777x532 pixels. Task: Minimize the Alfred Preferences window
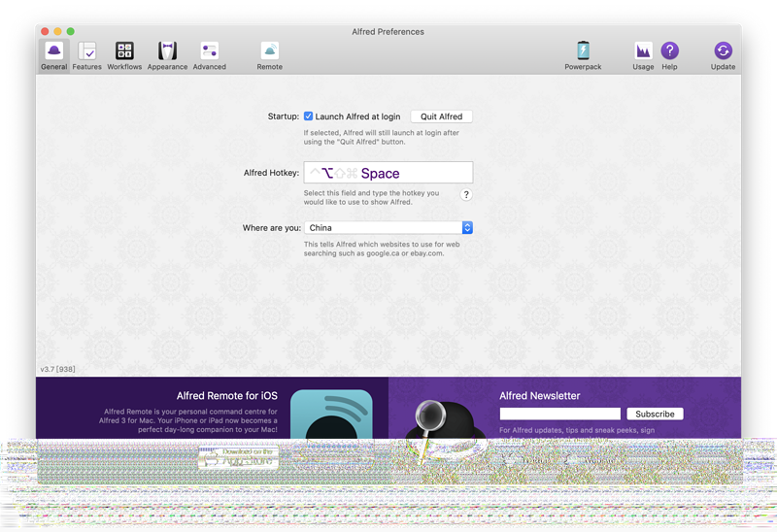click(57, 31)
